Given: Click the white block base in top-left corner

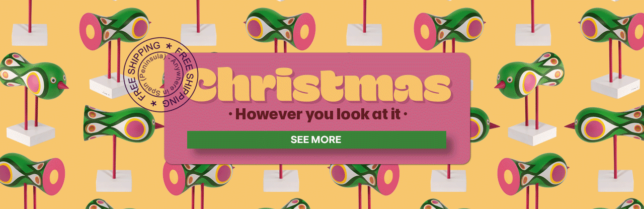Looking at the screenshot, I should [x=30, y=34].
